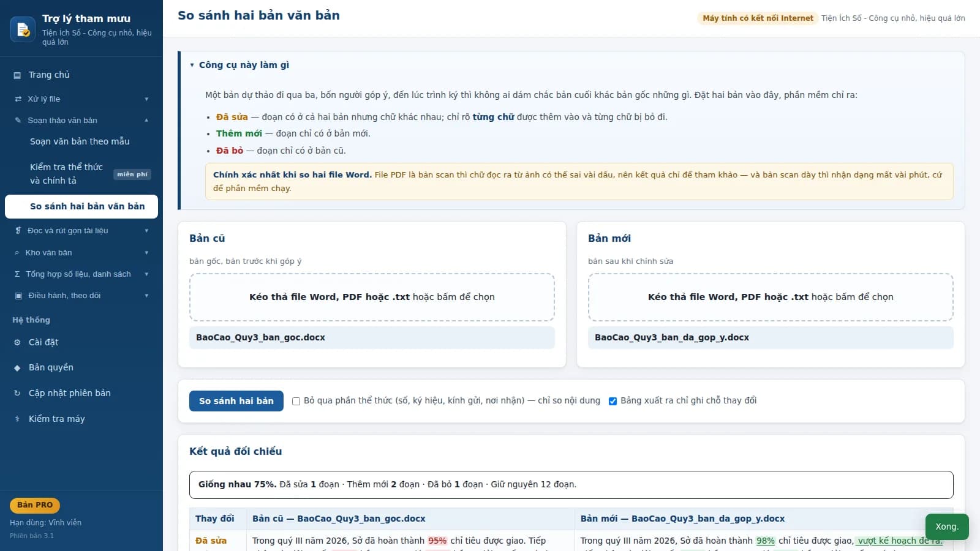Screen dimensions: 980x551
Task: Select So sánh hai bản văn bản item
Action: tap(81, 206)
